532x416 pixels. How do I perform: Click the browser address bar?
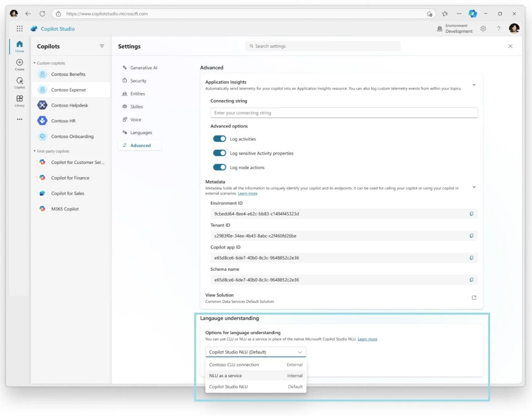(243, 14)
